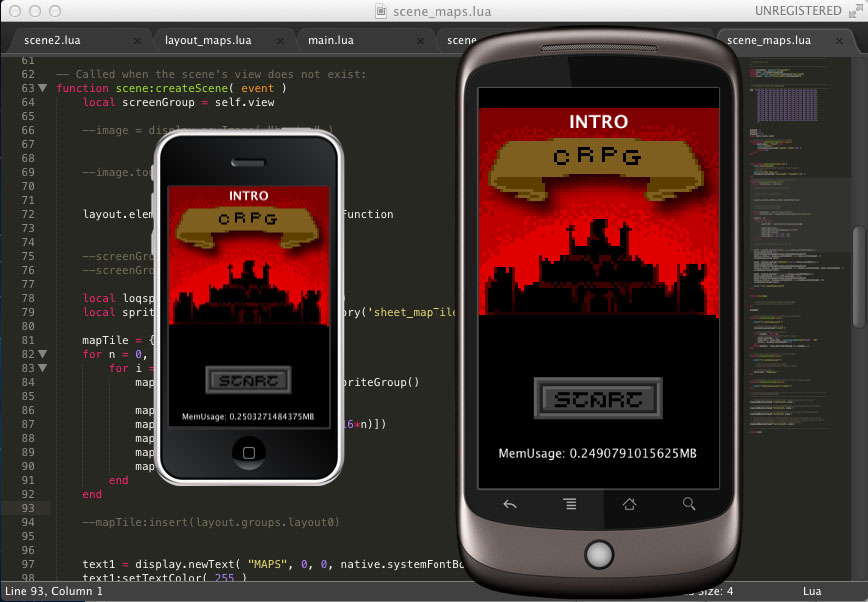Tap the Android menu icon

[570, 504]
